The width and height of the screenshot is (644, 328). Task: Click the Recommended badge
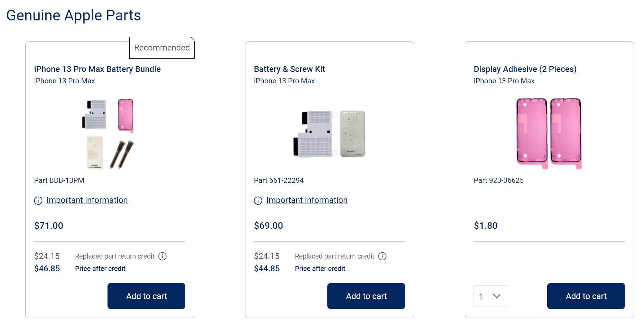(162, 48)
